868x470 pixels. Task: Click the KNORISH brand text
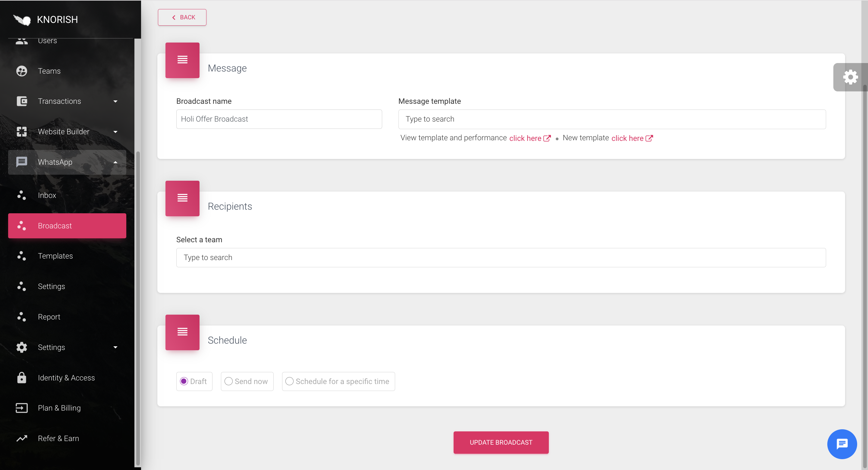[57, 20]
